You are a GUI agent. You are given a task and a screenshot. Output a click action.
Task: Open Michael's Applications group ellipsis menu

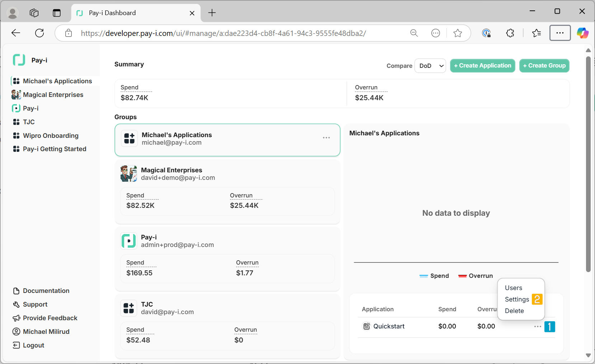[x=326, y=138]
